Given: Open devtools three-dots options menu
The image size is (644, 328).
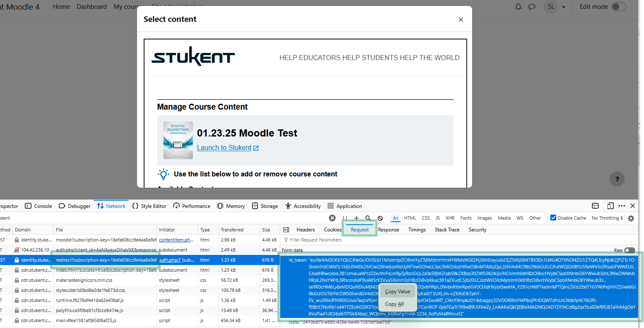Looking at the screenshot, I should pyautogui.click(x=622, y=206).
